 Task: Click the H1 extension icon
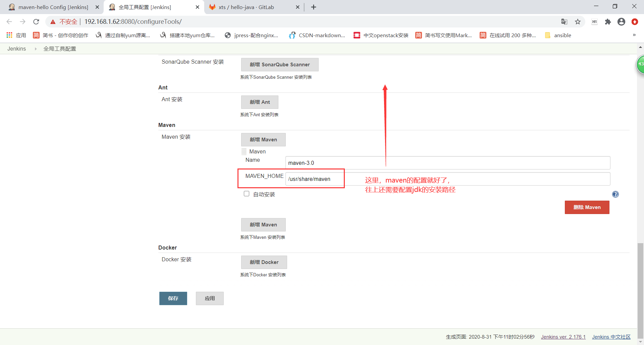[x=594, y=22]
